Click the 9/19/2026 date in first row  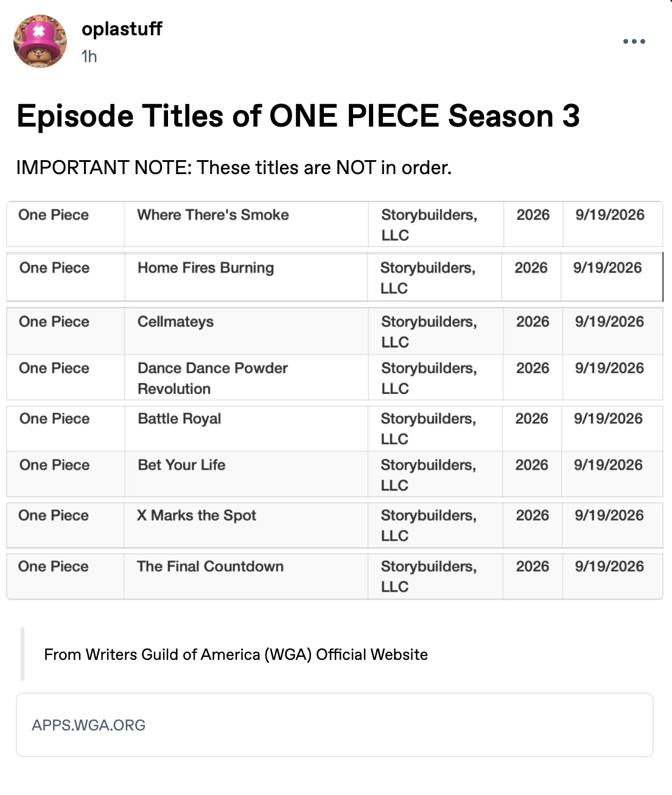tap(610, 215)
